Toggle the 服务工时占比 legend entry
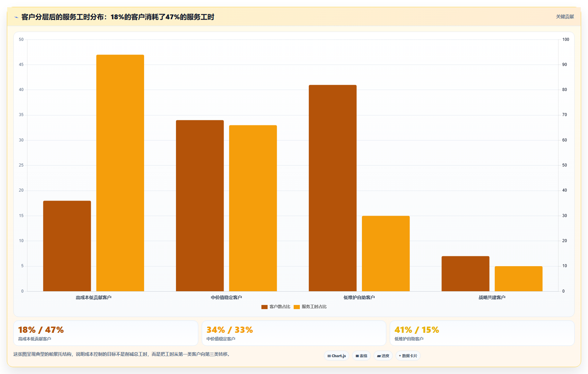The image size is (588, 374). click(310, 307)
